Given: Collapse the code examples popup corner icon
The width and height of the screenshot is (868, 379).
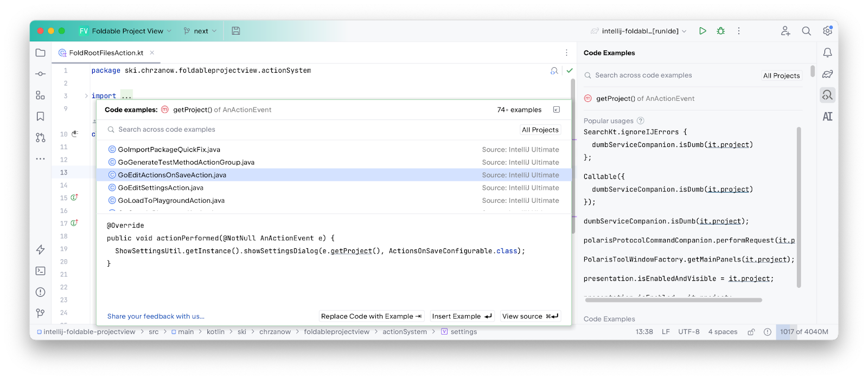Looking at the screenshot, I should [556, 110].
